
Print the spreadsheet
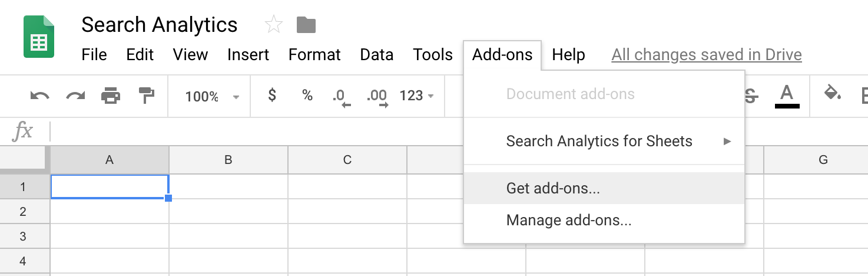pyautogui.click(x=111, y=96)
